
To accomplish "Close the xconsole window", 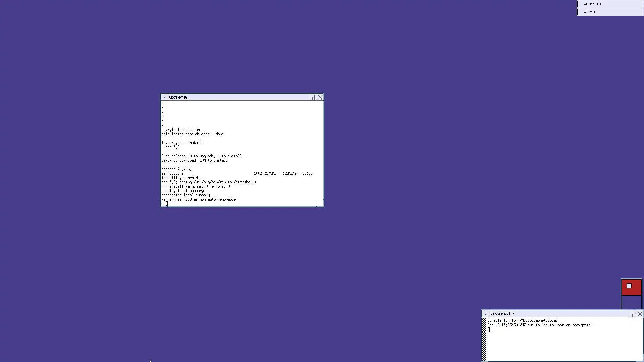I will (x=640, y=314).
